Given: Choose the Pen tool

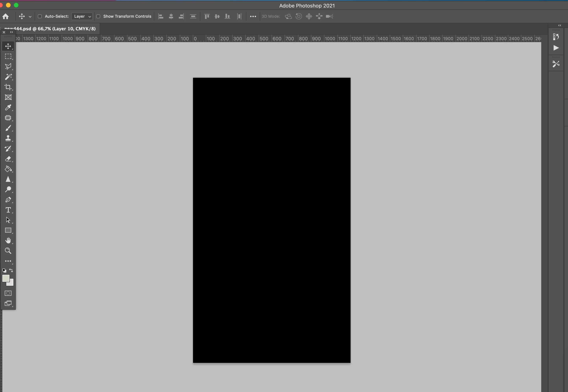Looking at the screenshot, I should coord(8,200).
